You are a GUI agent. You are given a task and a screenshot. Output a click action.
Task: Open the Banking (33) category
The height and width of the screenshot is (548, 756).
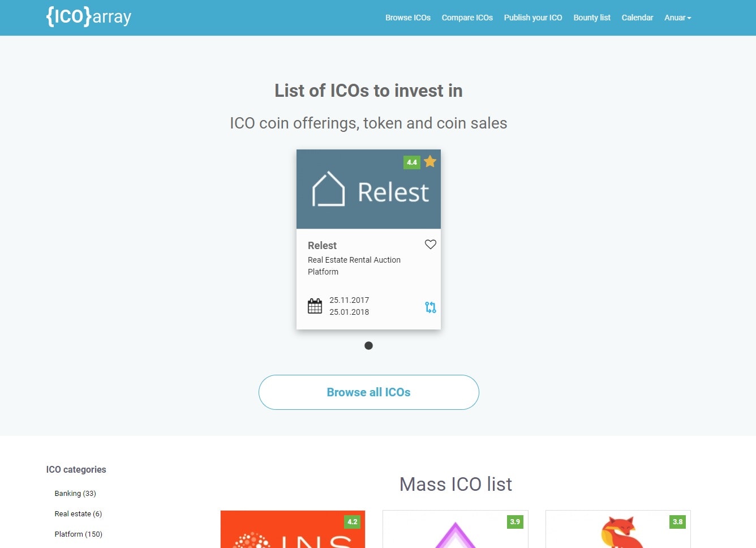[x=75, y=493]
